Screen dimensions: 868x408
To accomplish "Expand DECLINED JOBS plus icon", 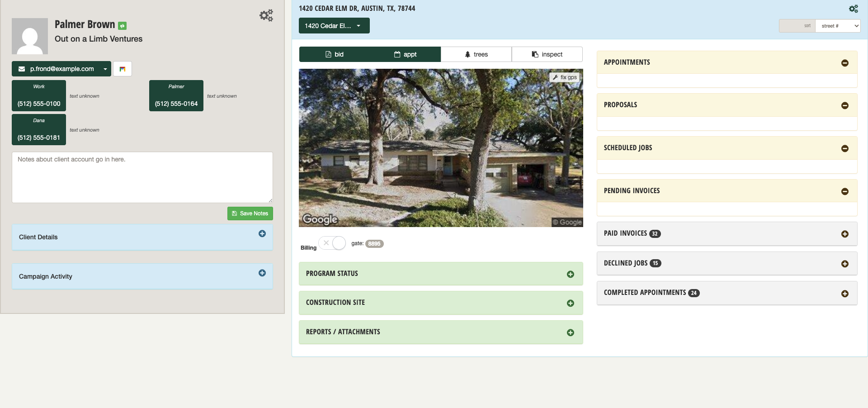I will tap(845, 264).
